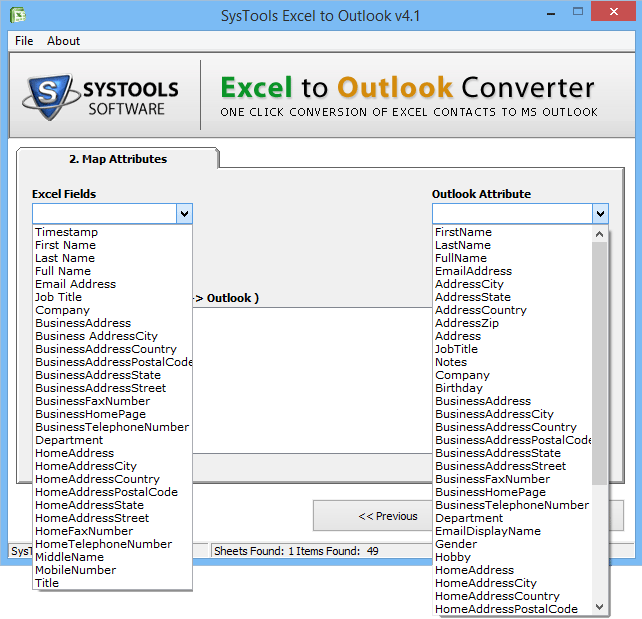
Task: Select 'Business AddressCity' in Excel Fields list
Action: click(x=112, y=336)
